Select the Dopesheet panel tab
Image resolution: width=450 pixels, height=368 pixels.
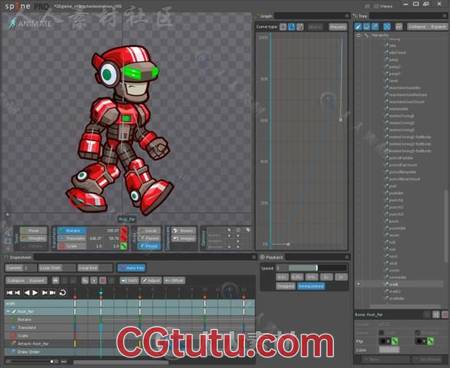click(19, 257)
